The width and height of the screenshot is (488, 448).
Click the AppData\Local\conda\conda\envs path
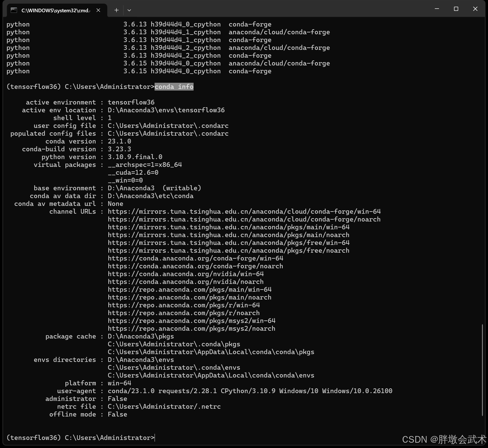211,375
